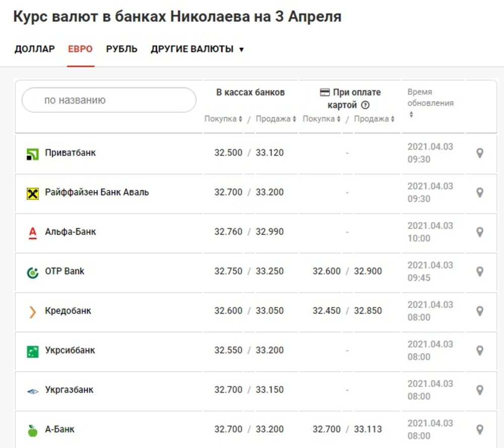Open Кредобанк map location pin

click(x=480, y=311)
